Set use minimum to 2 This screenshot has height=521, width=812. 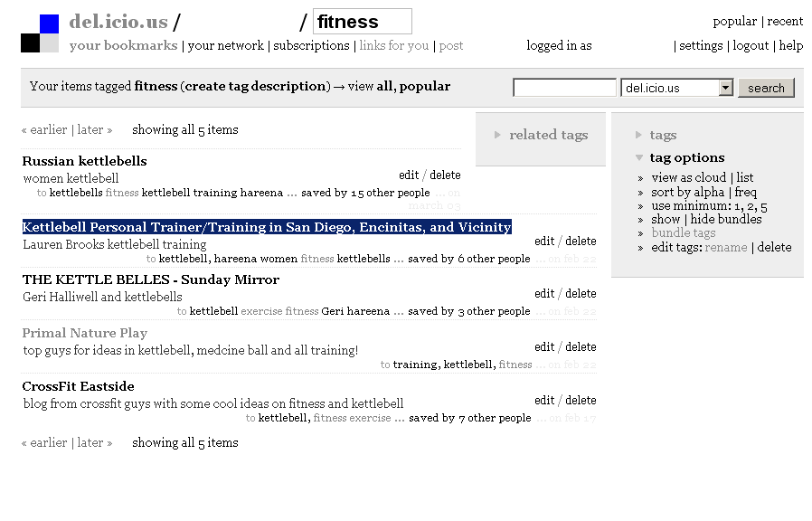(x=751, y=206)
